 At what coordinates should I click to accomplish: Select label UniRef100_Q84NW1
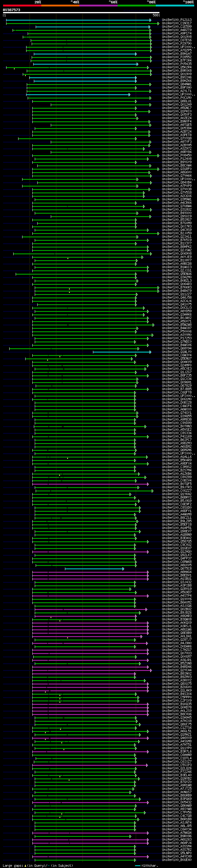177,84
